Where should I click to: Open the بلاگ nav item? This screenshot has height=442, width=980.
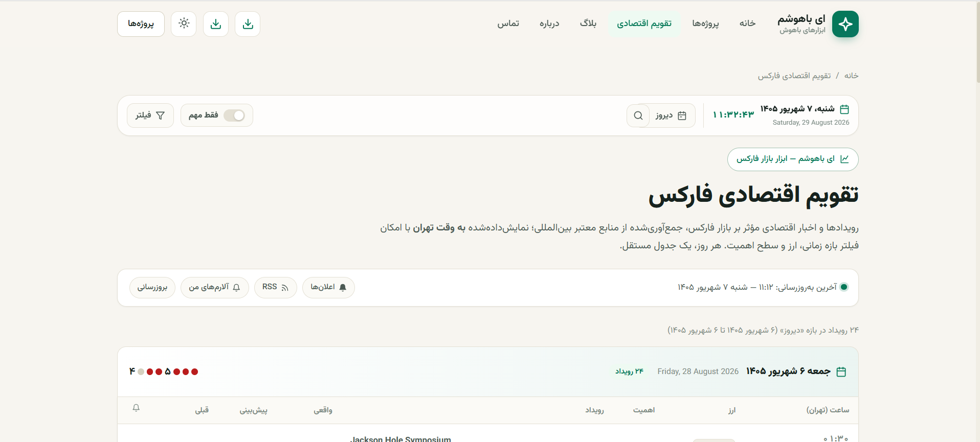pos(588,24)
